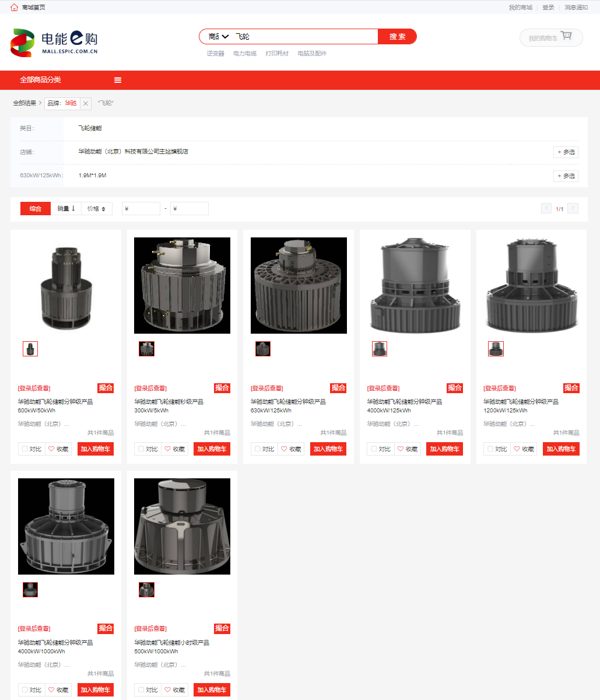This screenshot has height=700, width=600.
Task: Add 630kW/125kWh product to cart
Action: [328, 449]
